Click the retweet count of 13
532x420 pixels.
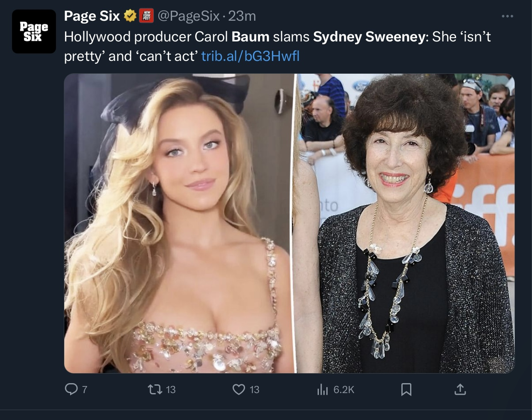click(171, 390)
